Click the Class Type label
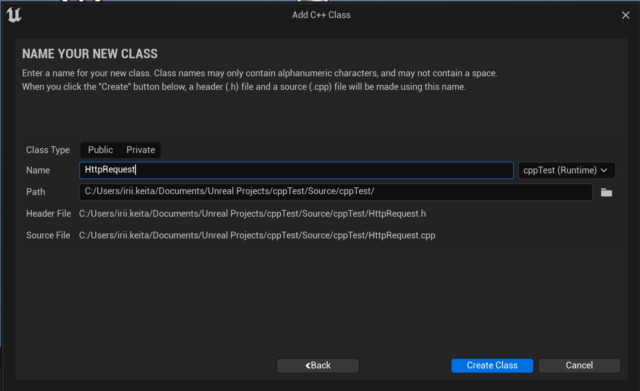640x391 pixels. point(48,150)
